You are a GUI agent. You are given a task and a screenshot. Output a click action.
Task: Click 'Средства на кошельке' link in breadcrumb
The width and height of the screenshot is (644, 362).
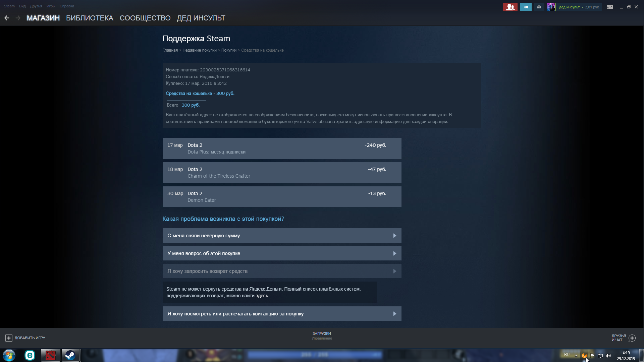tap(262, 50)
